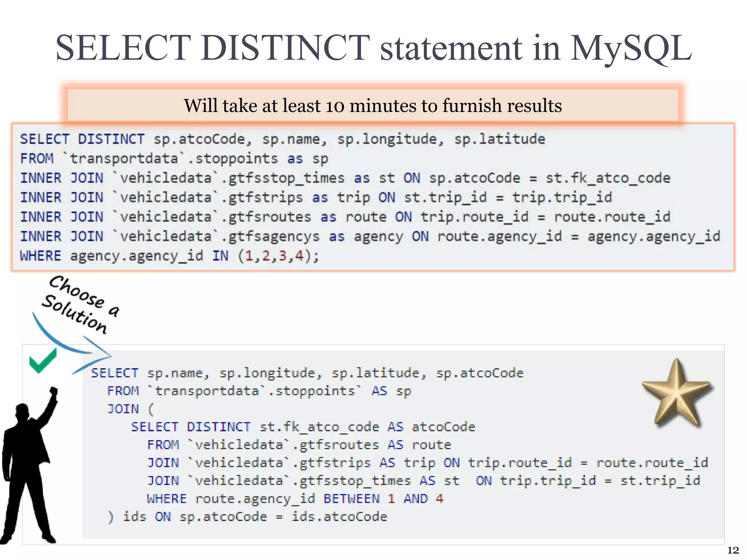Screen dimensions: 747x560
Task: Click 'FROM vehicledata.gtfsroutes AS route' in subquery
Action: click(299, 445)
